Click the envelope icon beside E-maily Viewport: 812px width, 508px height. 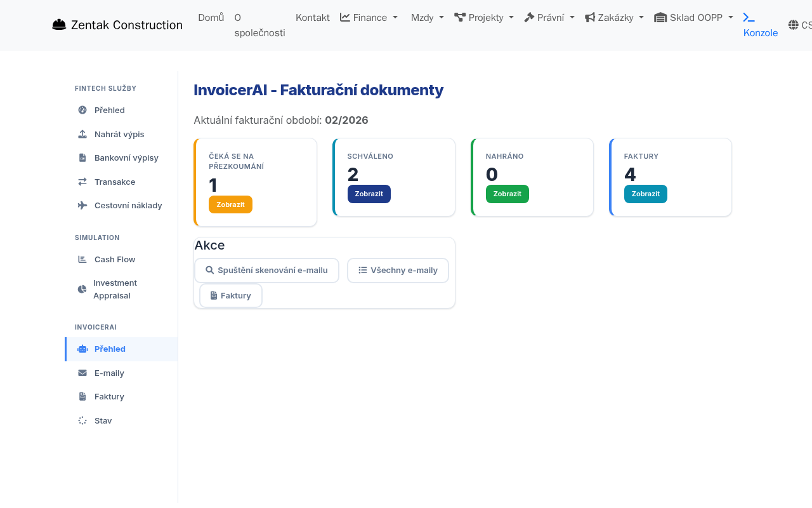(x=82, y=373)
